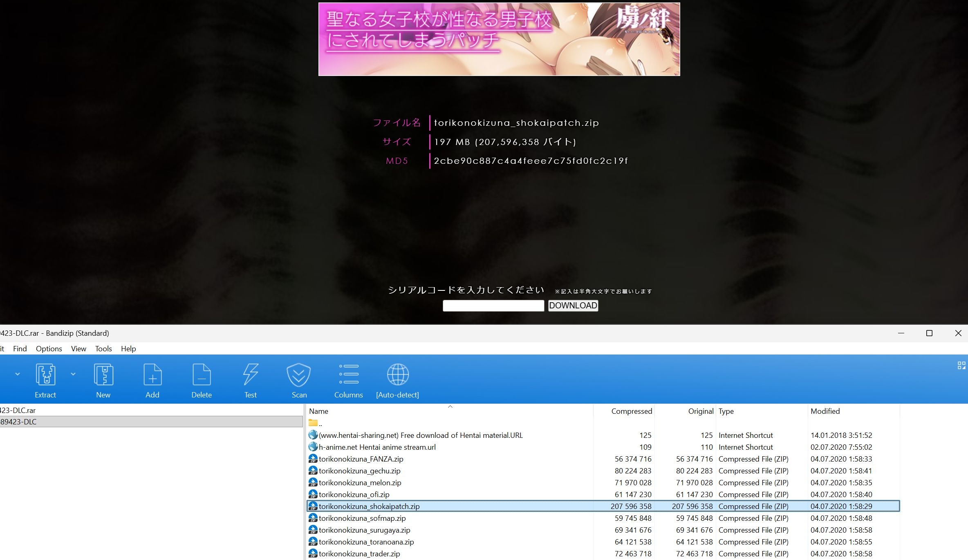Click the Scan shield icon
968x560 pixels.
[x=299, y=380]
